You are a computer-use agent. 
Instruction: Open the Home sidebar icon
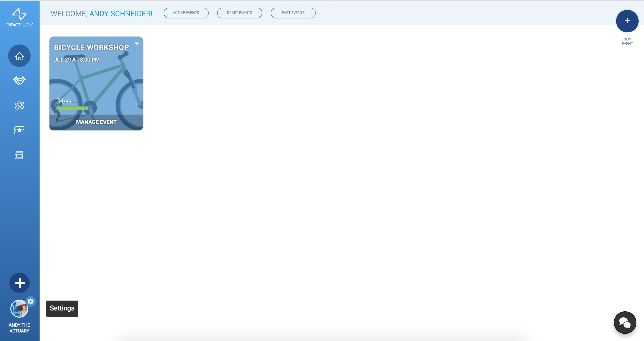[19, 56]
